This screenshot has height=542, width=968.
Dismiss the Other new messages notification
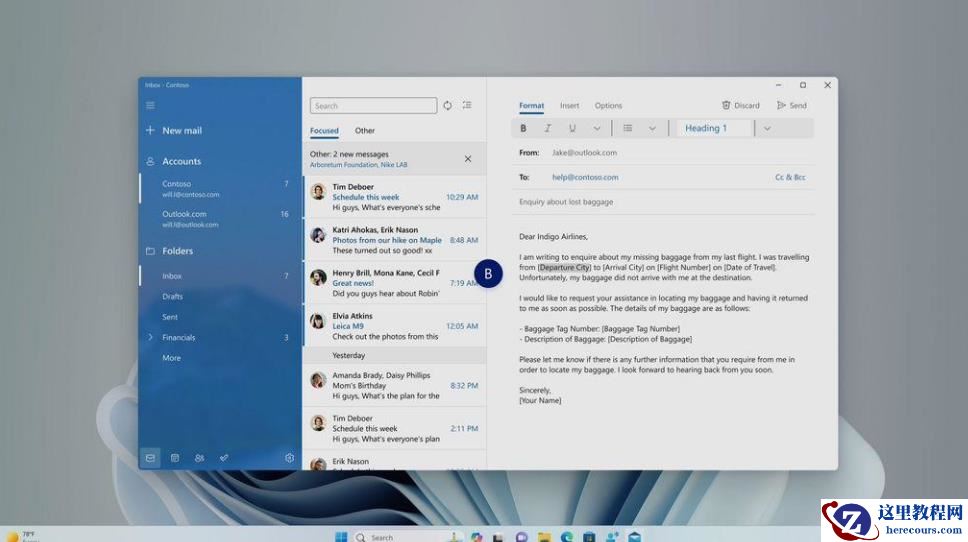point(468,159)
